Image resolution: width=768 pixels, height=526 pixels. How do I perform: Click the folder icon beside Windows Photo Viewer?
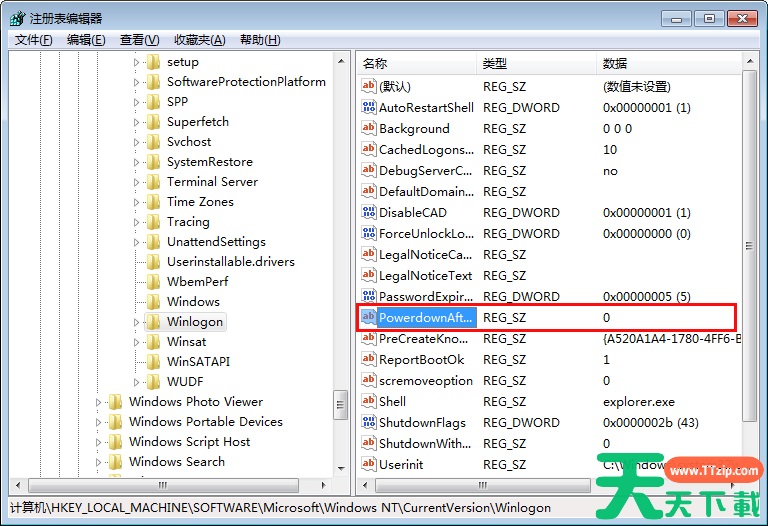116,402
